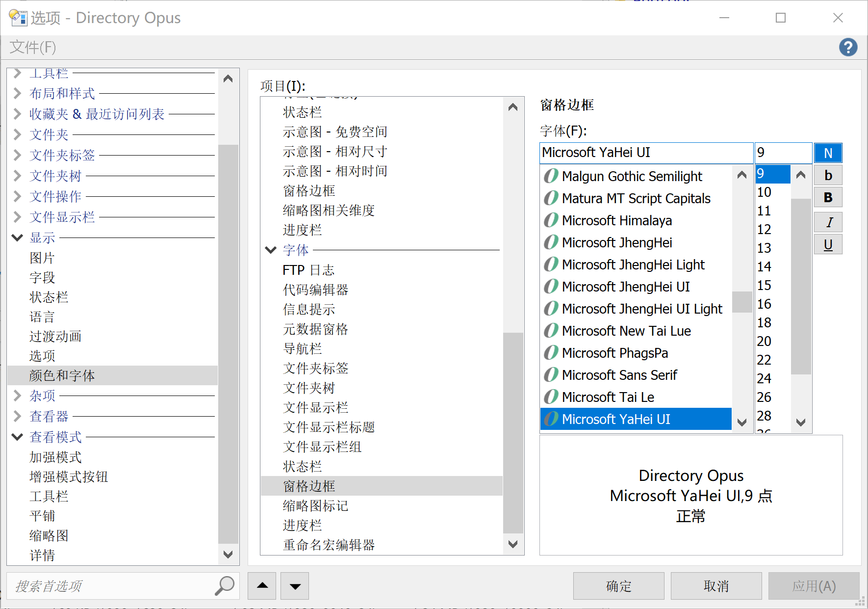The height and width of the screenshot is (609, 868).
Task: Click the move-down triangle button
Action: coord(295,585)
